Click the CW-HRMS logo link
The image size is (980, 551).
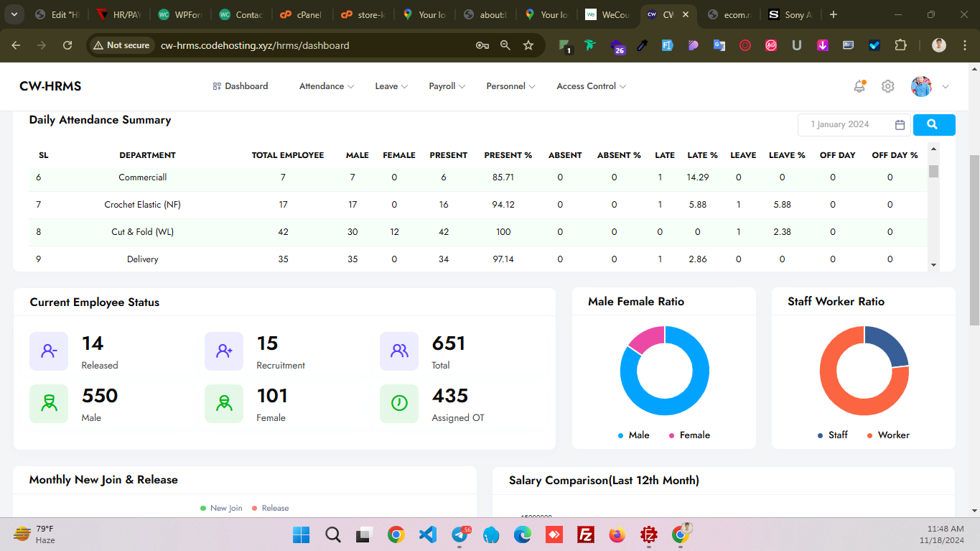(50, 86)
